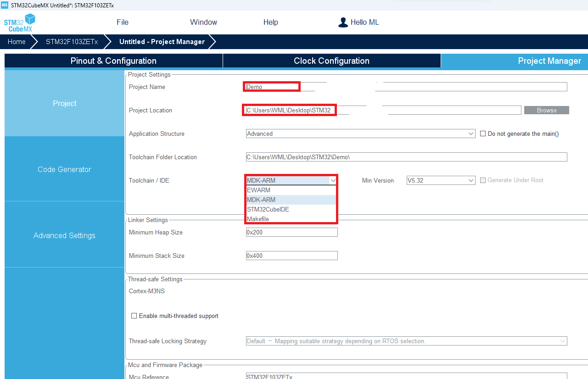Open Advanced Settings side panel

click(64, 235)
